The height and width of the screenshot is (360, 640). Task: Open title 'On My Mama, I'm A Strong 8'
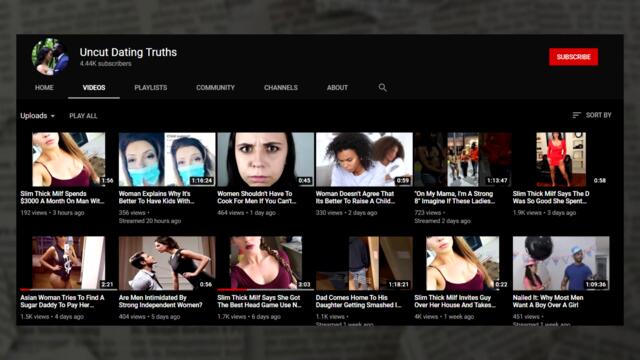tap(455, 197)
